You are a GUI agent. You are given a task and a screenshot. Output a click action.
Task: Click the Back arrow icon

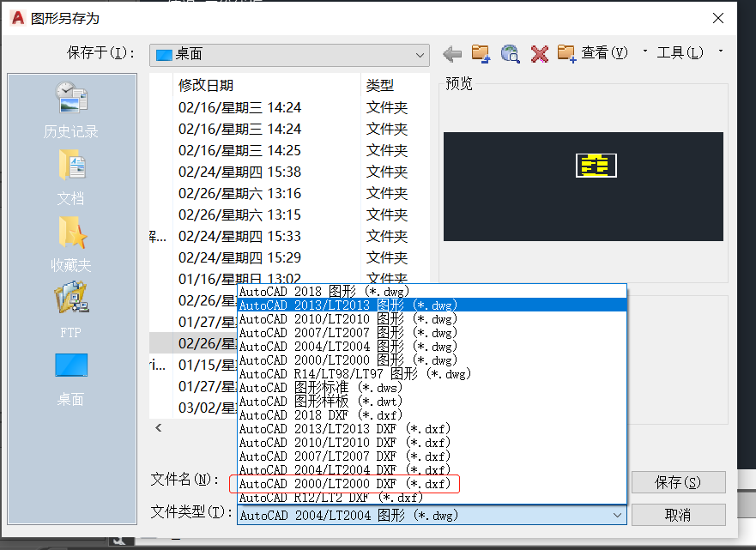(x=452, y=54)
